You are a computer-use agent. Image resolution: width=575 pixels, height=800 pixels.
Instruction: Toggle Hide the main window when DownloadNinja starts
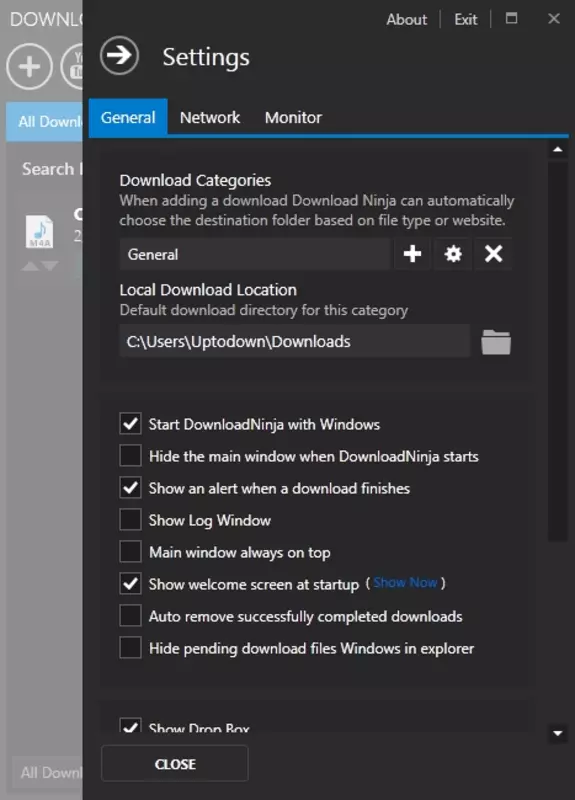[130, 456]
